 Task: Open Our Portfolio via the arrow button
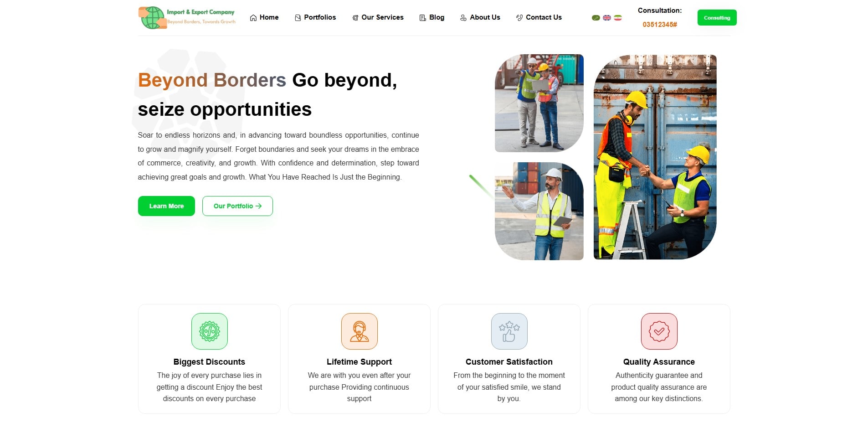tap(237, 206)
